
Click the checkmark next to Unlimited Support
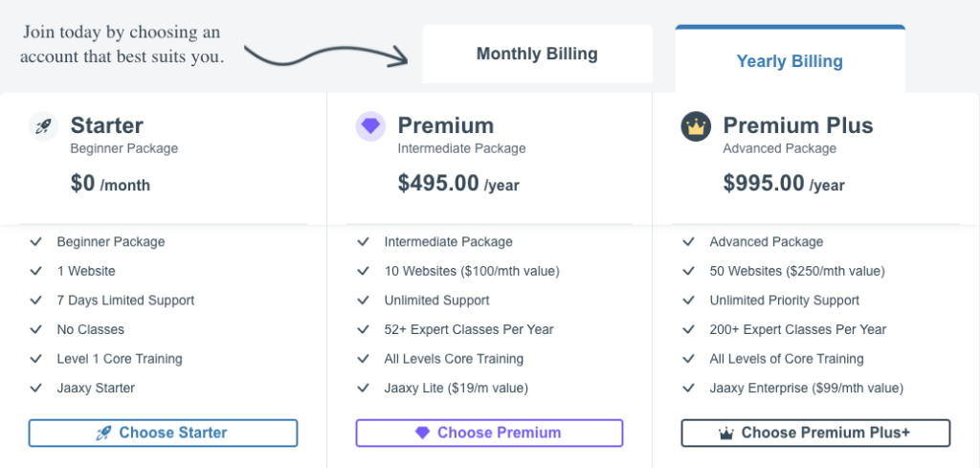(364, 301)
